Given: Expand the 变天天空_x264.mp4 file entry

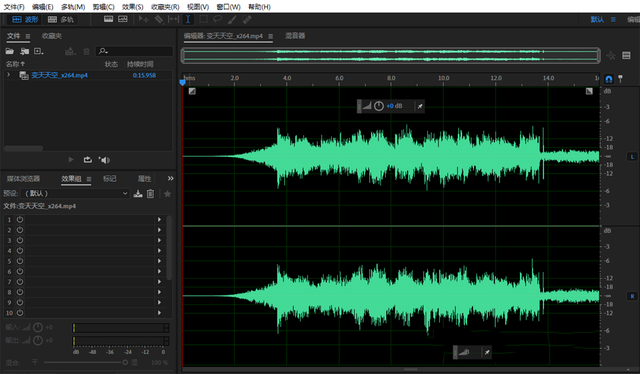Looking at the screenshot, I should pos(8,75).
